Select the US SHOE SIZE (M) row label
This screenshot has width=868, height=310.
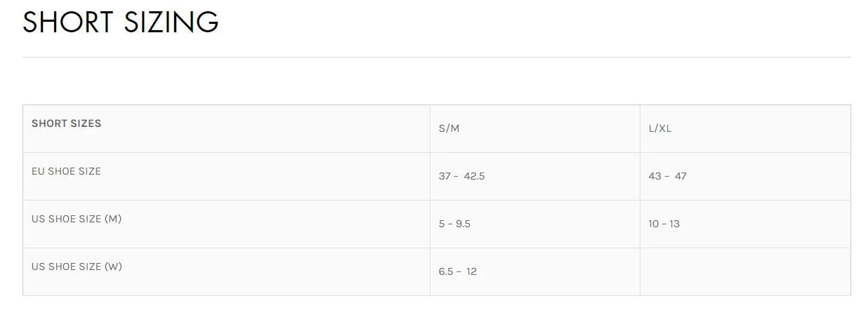coord(77,219)
